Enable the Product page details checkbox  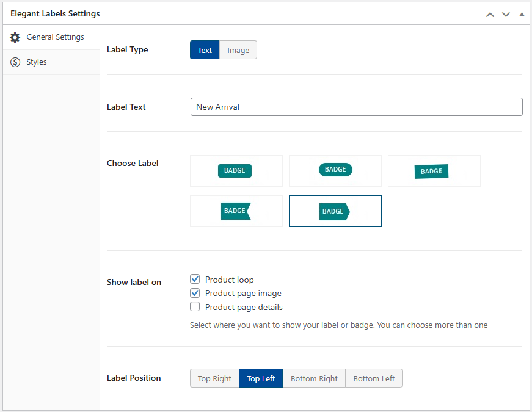click(x=195, y=307)
